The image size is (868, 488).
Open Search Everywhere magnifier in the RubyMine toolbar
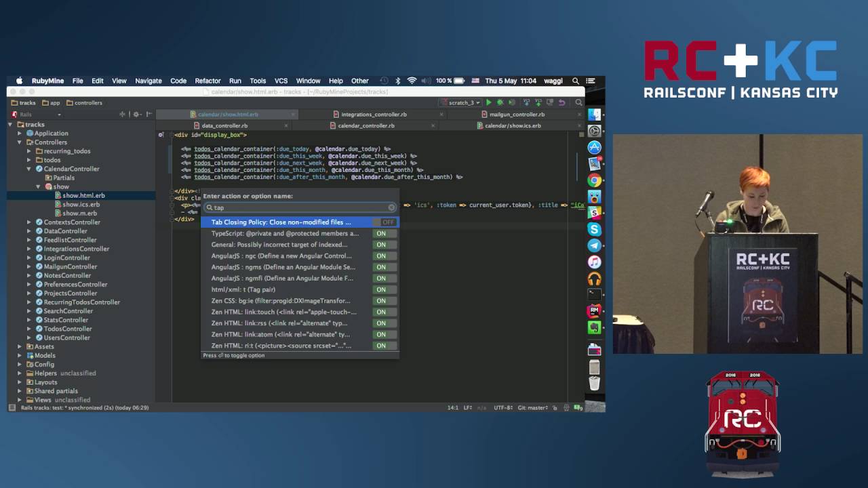tap(578, 103)
